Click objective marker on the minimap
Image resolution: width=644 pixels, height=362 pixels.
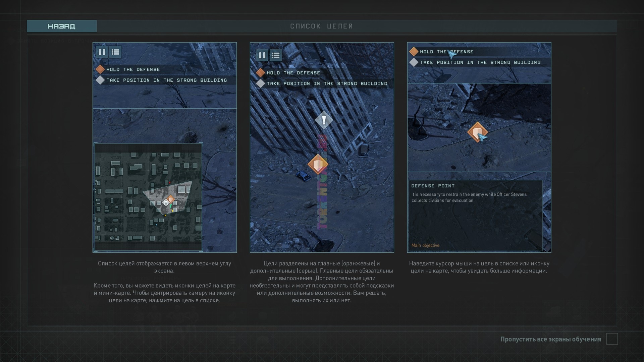(x=170, y=199)
